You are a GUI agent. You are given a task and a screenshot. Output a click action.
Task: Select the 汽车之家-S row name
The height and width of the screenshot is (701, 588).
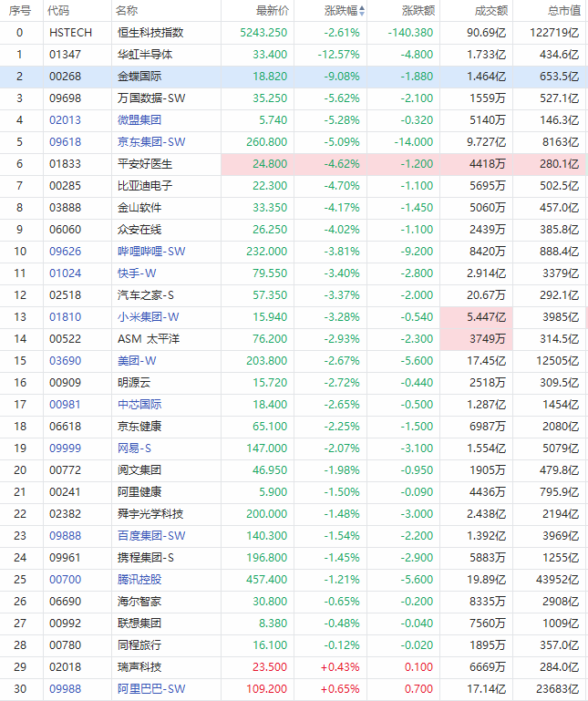[145, 295]
